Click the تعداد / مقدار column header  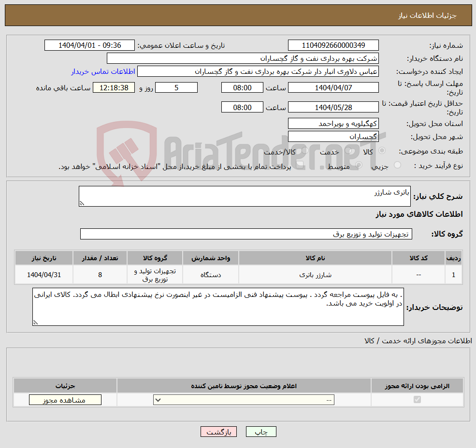(100, 258)
